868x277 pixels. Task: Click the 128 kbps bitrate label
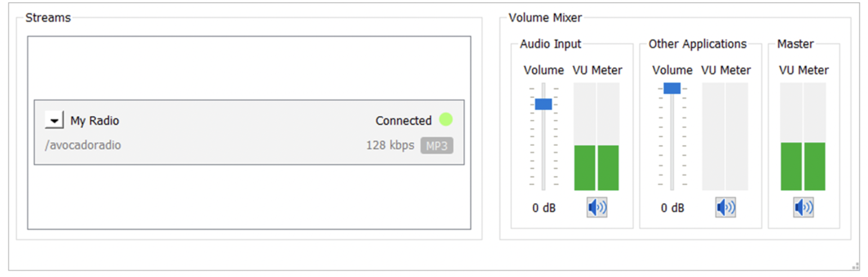tap(390, 146)
